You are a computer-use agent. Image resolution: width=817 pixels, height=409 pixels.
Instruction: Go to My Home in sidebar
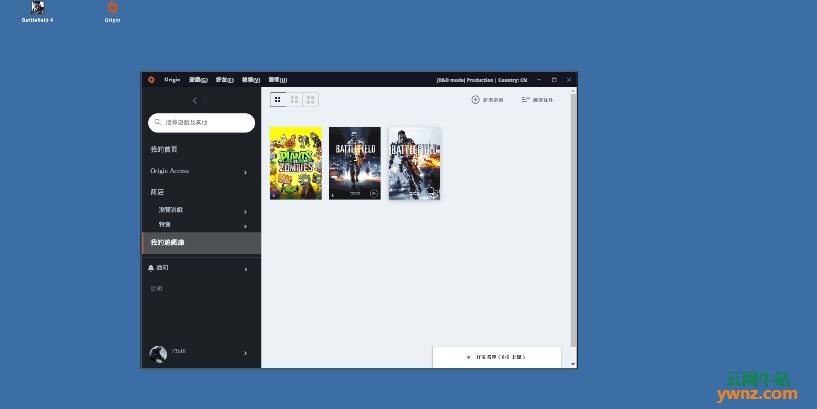click(x=164, y=149)
